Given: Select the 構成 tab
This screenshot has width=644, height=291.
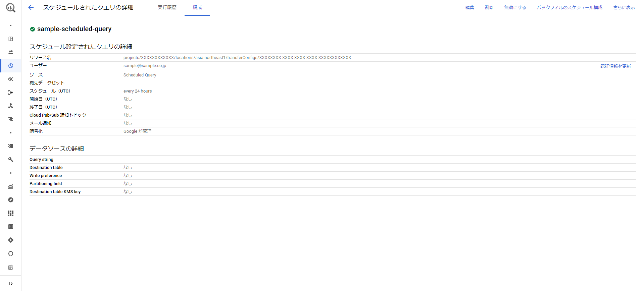Looking at the screenshot, I should click(197, 7).
